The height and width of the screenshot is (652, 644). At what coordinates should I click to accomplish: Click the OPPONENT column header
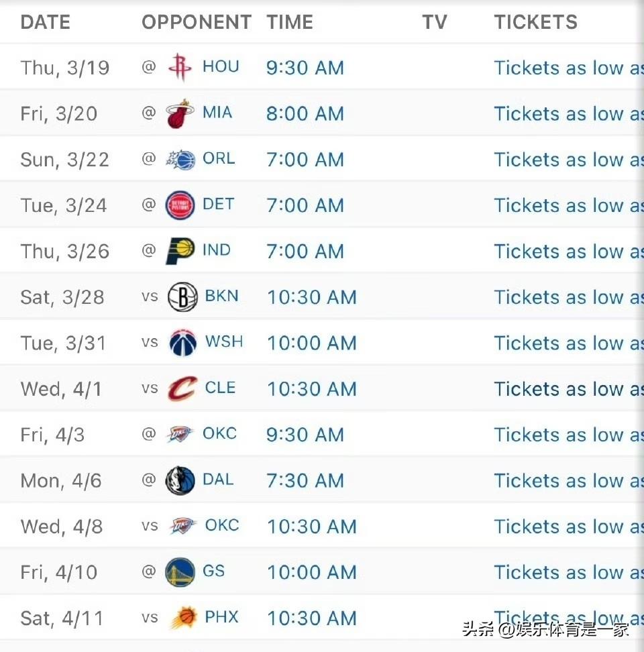(x=196, y=22)
